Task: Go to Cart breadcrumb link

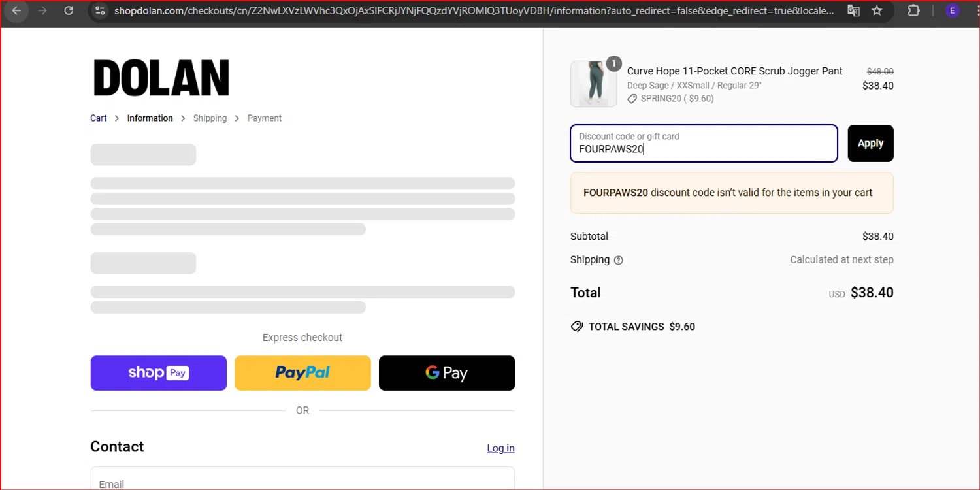Action: [x=99, y=118]
